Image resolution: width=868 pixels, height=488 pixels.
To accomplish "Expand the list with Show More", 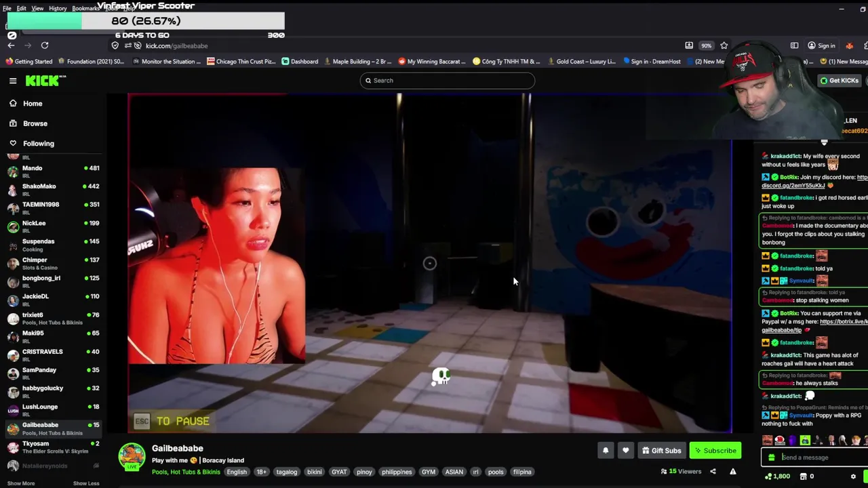I will point(21,483).
